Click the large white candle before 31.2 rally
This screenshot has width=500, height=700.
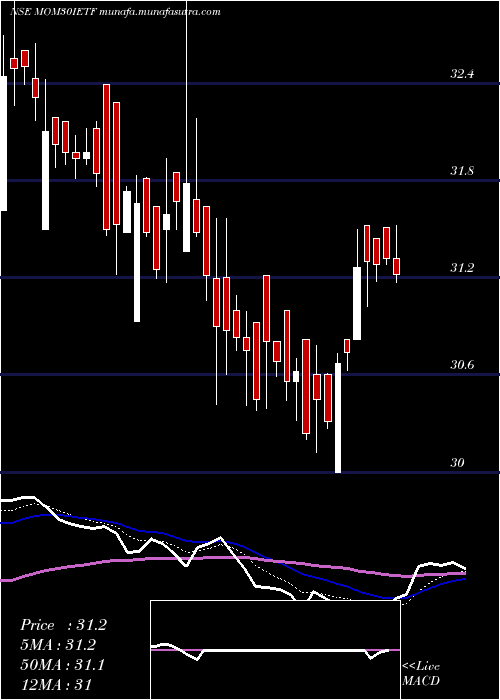coord(357,303)
